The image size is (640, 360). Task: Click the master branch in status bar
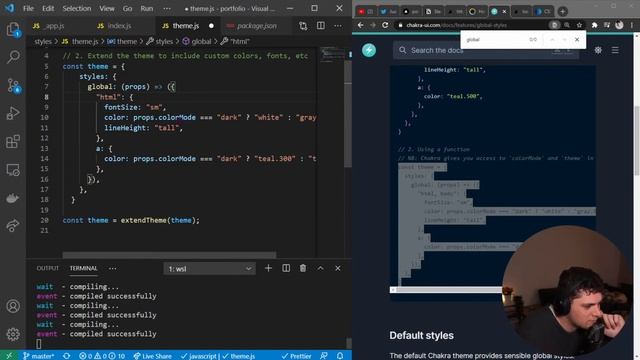[38, 356]
